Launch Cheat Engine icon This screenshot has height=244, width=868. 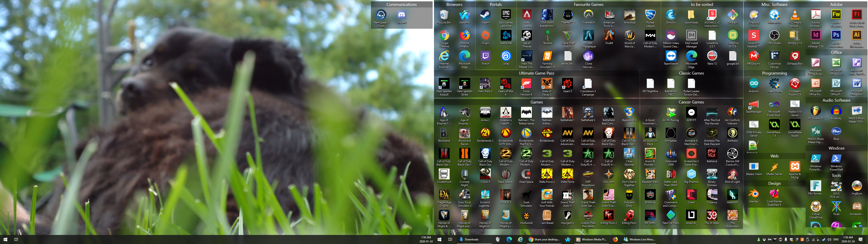pos(774,86)
